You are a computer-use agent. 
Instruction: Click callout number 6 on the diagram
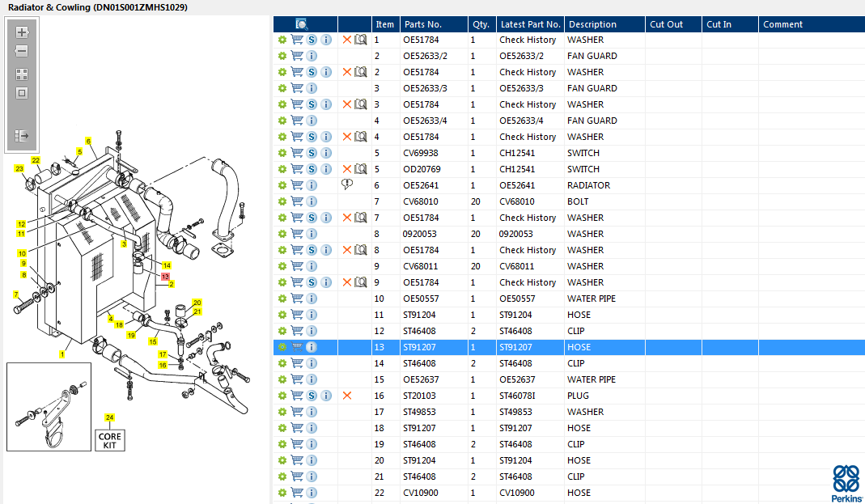pyautogui.click(x=88, y=141)
